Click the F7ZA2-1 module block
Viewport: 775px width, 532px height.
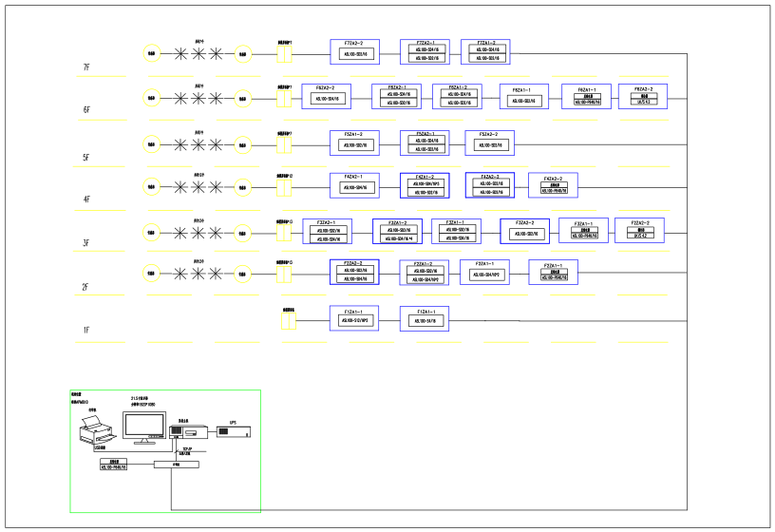[x=425, y=52]
